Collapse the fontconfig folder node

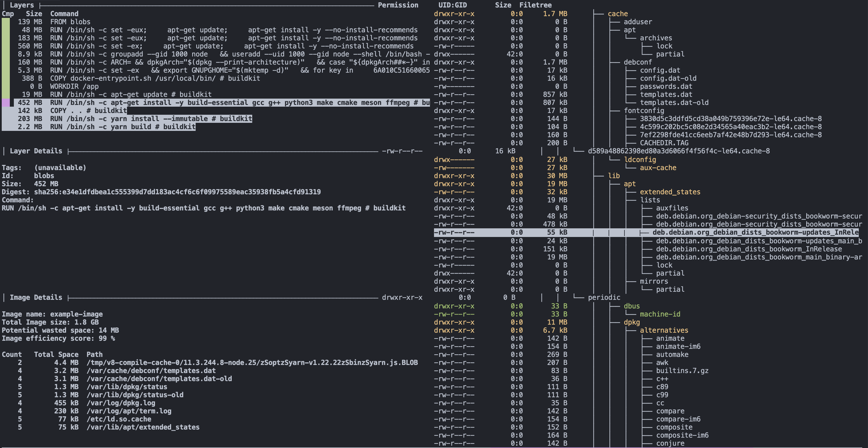(x=643, y=111)
